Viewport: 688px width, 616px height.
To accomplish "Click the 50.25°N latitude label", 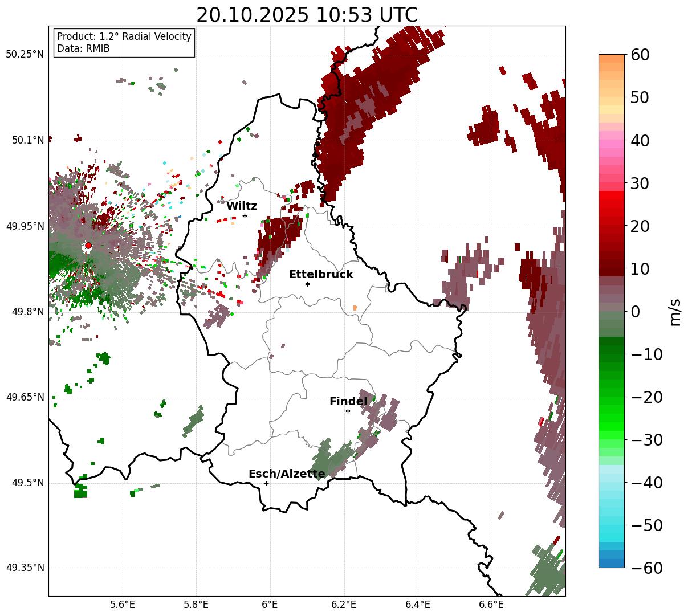I will 25,55.
